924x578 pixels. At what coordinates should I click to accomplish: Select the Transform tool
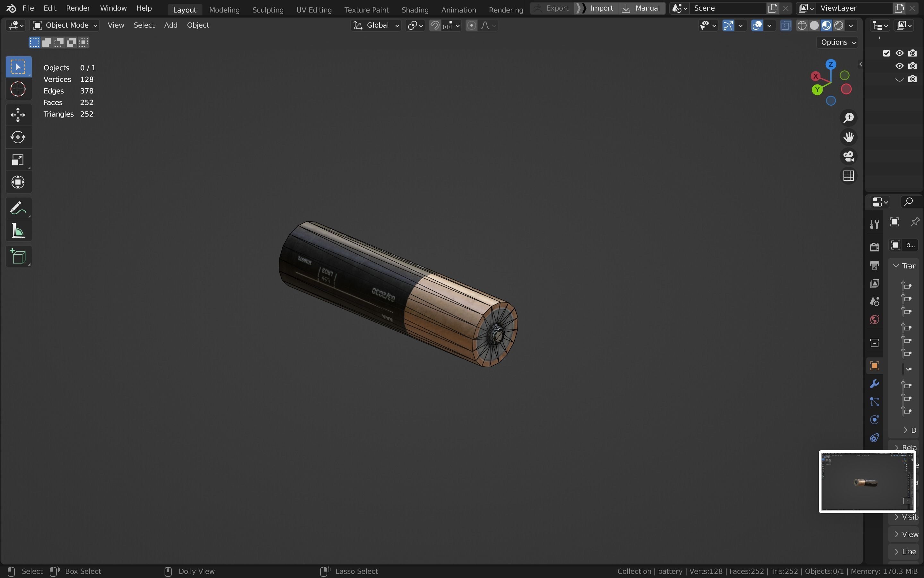pyautogui.click(x=18, y=182)
